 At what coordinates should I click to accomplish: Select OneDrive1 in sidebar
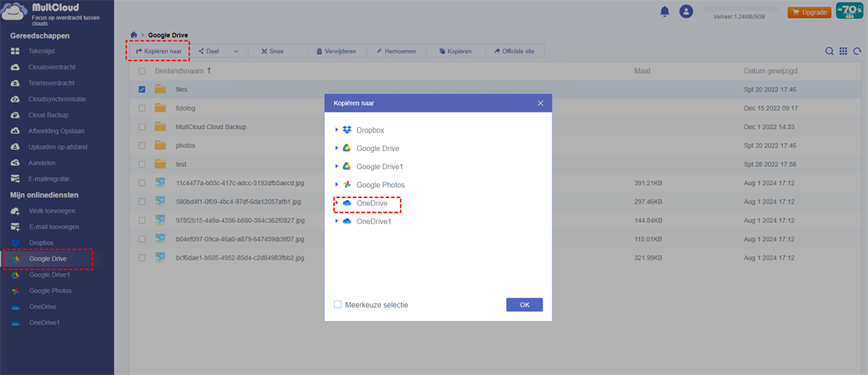(x=44, y=322)
